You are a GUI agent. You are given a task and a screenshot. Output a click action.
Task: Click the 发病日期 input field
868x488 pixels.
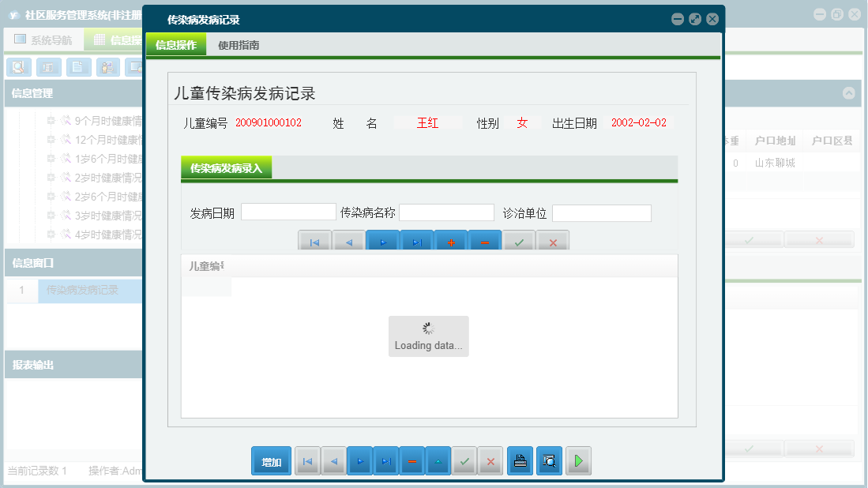pyautogui.click(x=288, y=212)
